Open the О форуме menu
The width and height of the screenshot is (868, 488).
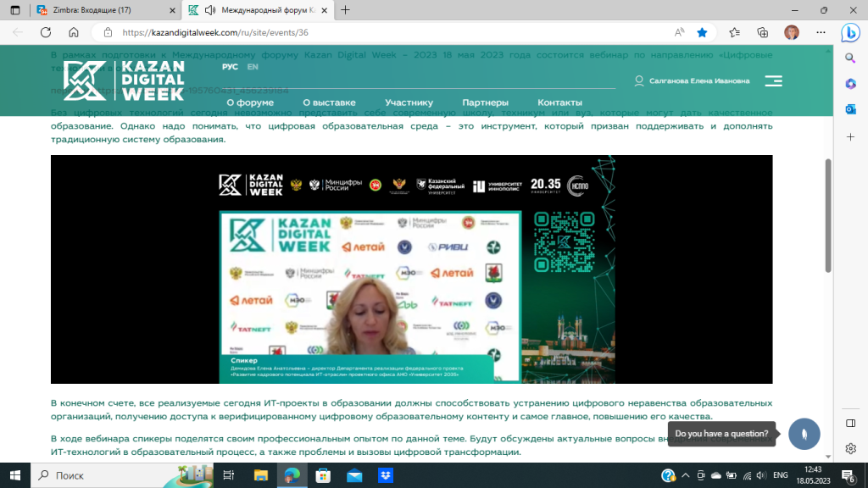(x=250, y=103)
